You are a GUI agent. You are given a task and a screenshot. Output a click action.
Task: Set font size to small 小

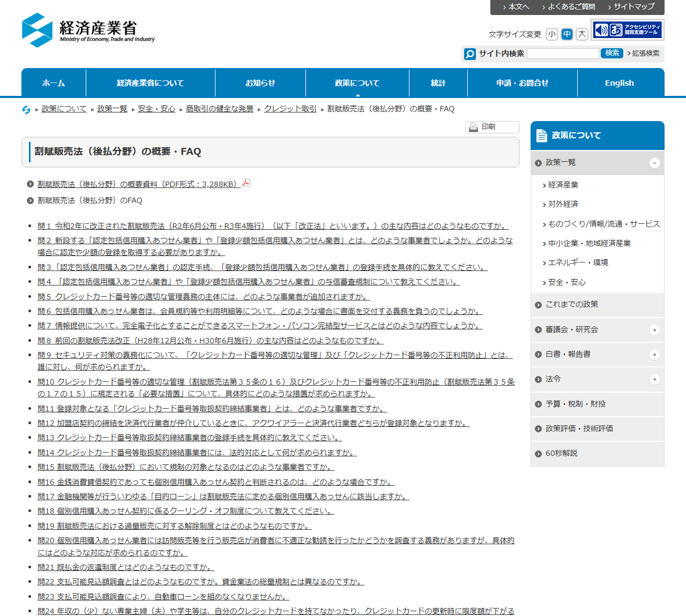coord(552,34)
